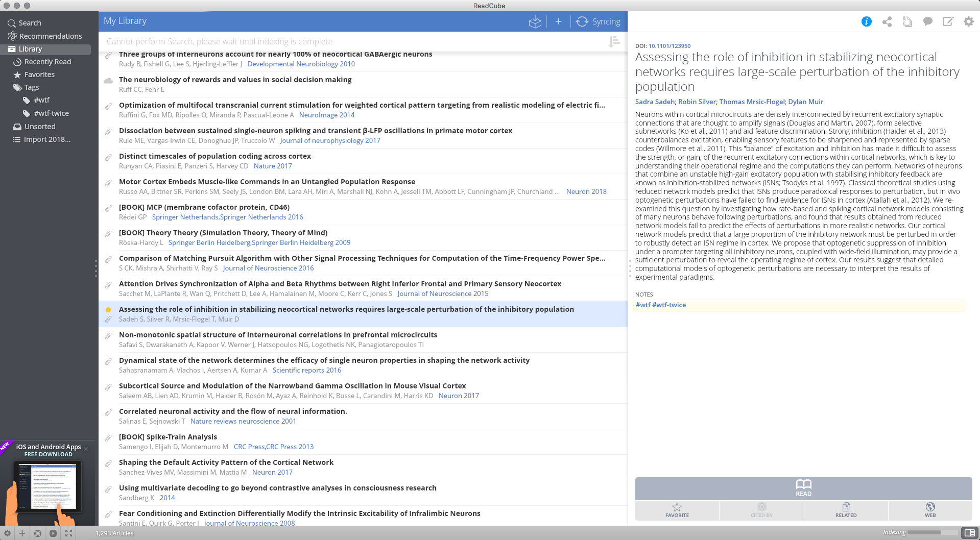Screen dimensions: 980x540
Task: Select the #wtf-twice tag
Action: [x=46, y=113]
